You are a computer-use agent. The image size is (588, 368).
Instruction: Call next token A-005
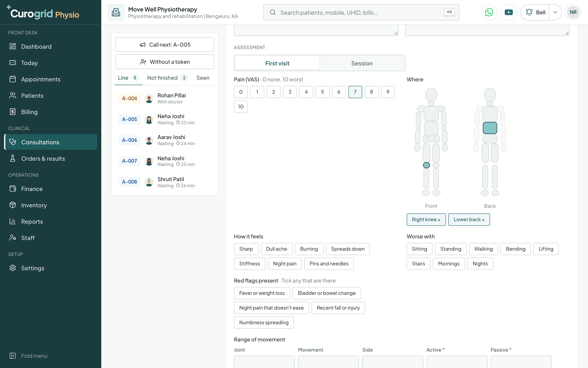pos(165,45)
